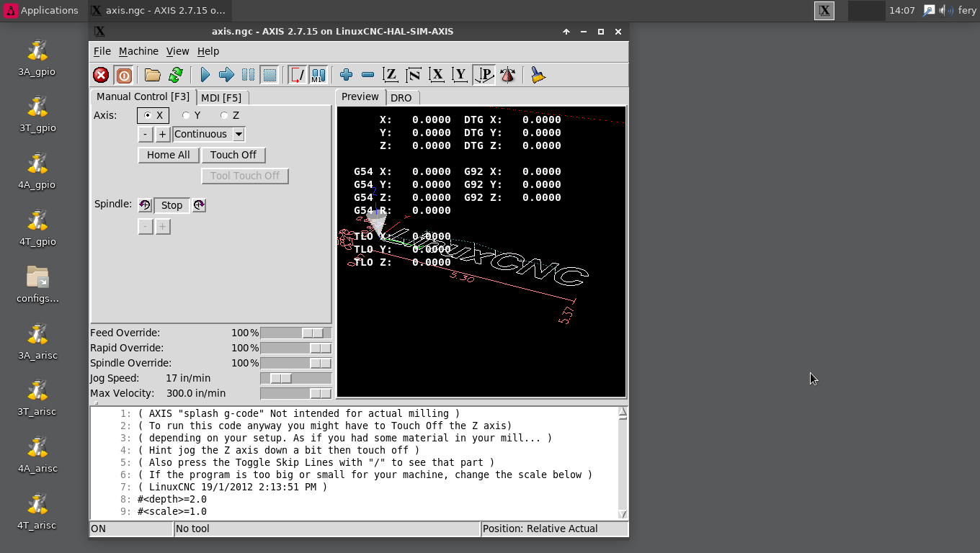
Task: Switch to top Z view
Action: pos(390,75)
